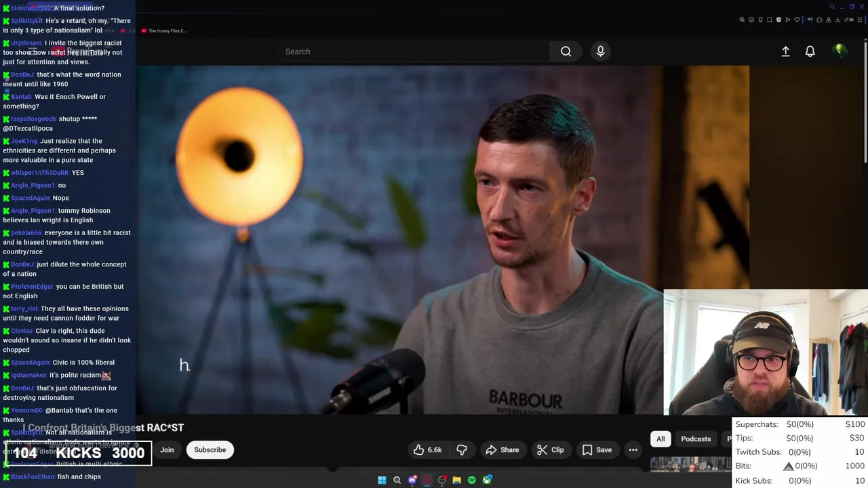
Task: Click chat username BlackFoxEthan
Action: tap(33, 476)
